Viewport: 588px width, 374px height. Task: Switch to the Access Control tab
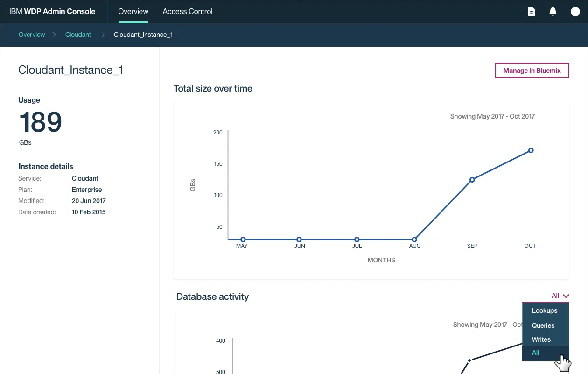[x=188, y=11]
